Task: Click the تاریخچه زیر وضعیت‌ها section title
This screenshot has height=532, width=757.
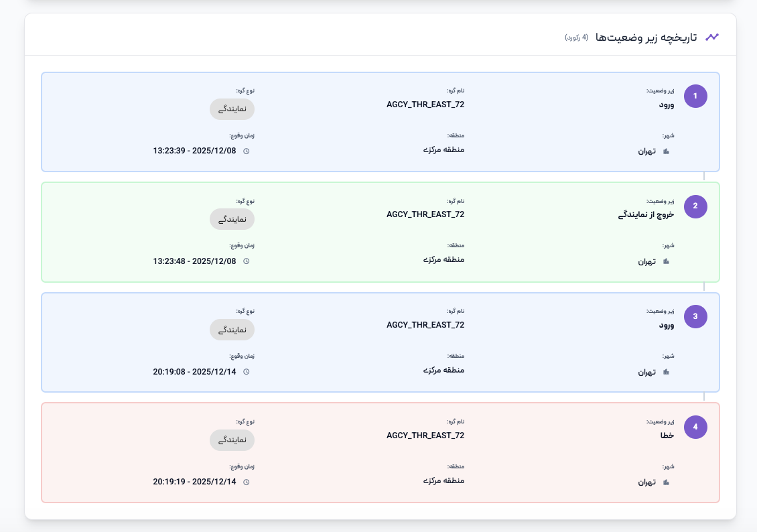Action: coord(646,38)
